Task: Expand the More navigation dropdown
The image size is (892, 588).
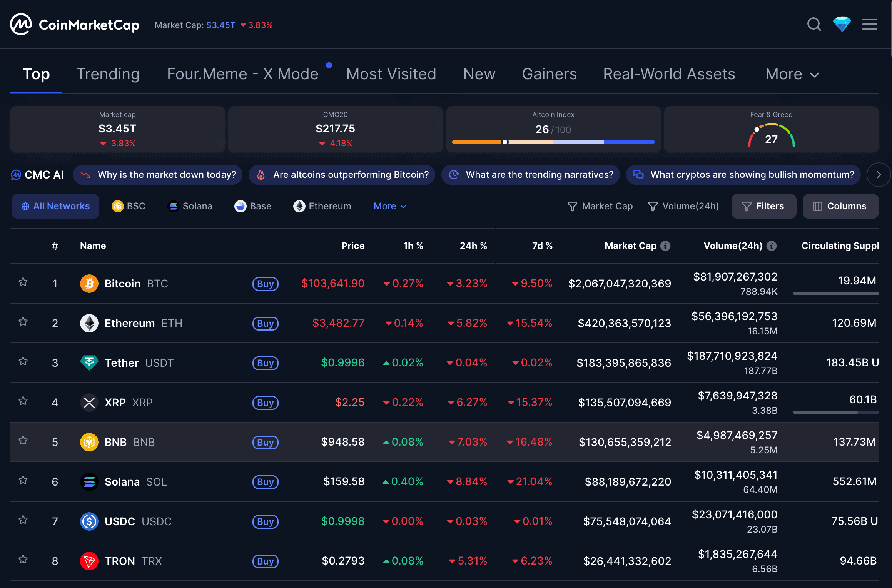Action: [x=791, y=74]
